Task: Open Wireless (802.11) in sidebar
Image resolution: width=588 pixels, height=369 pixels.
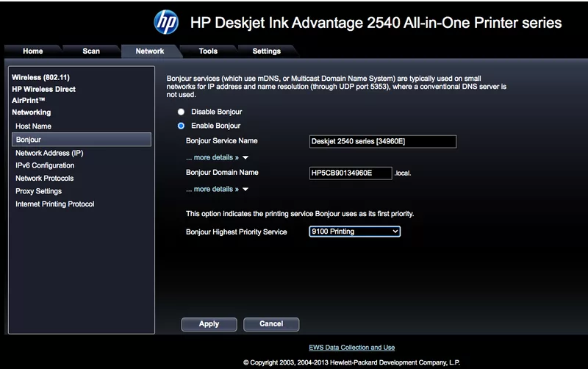Action: [x=40, y=76]
